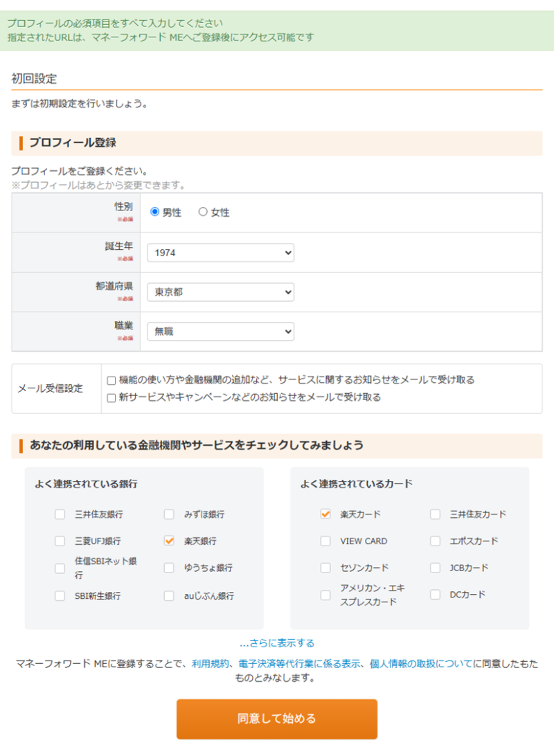
Task: Select the 女性 radio button
Action: click(203, 212)
